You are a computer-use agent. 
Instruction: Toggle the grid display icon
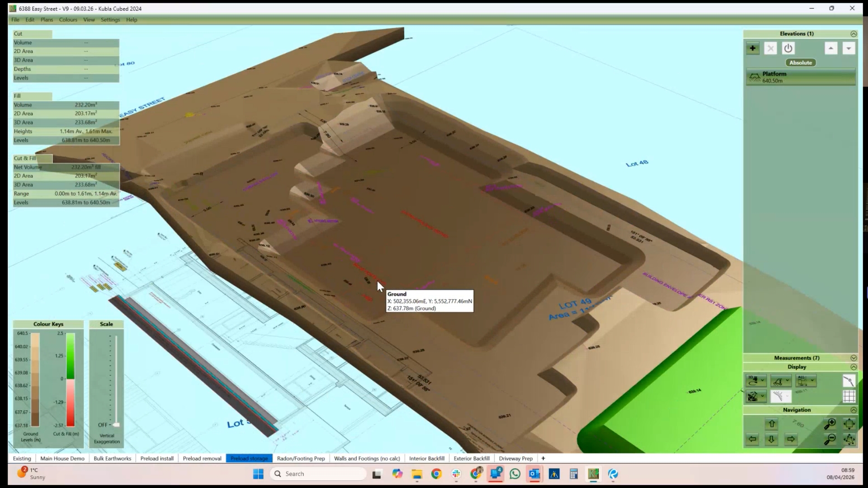pos(849,396)
